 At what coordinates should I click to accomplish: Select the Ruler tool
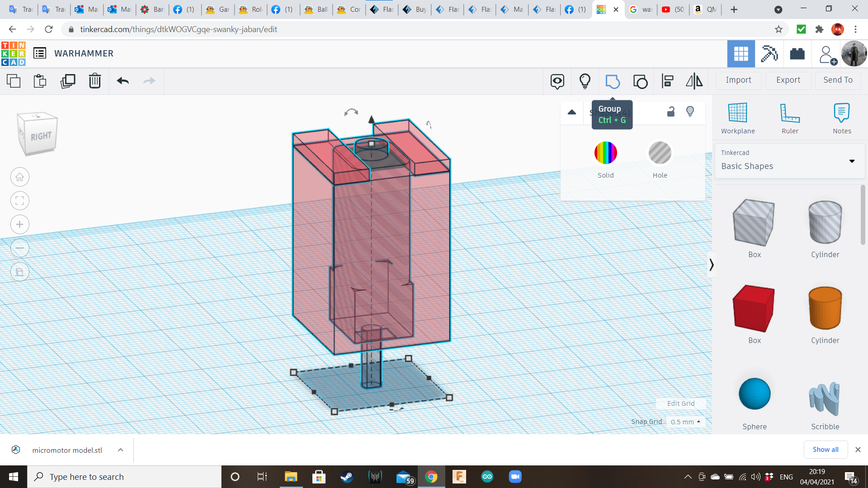coord(790,118)
